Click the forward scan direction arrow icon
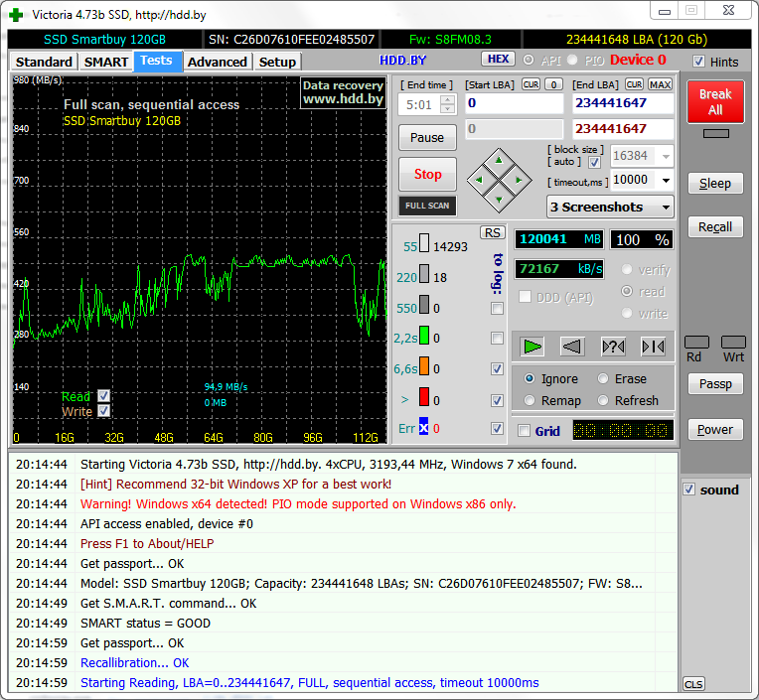This screenshot has width=759, height=700. tap(533, 346)
